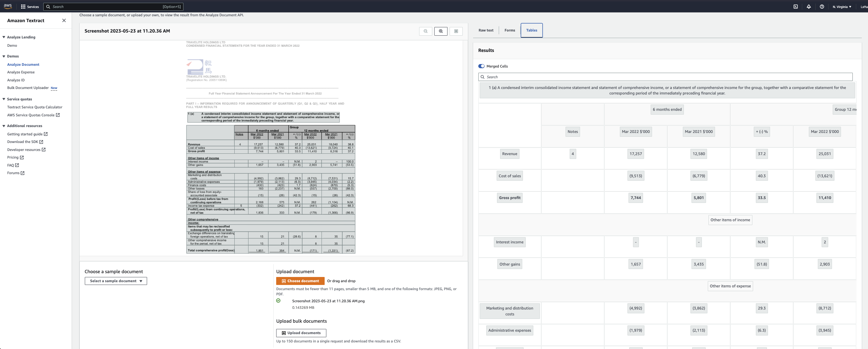
Task: Collapse the Service quotas section
Action: (x=4, y=99)
